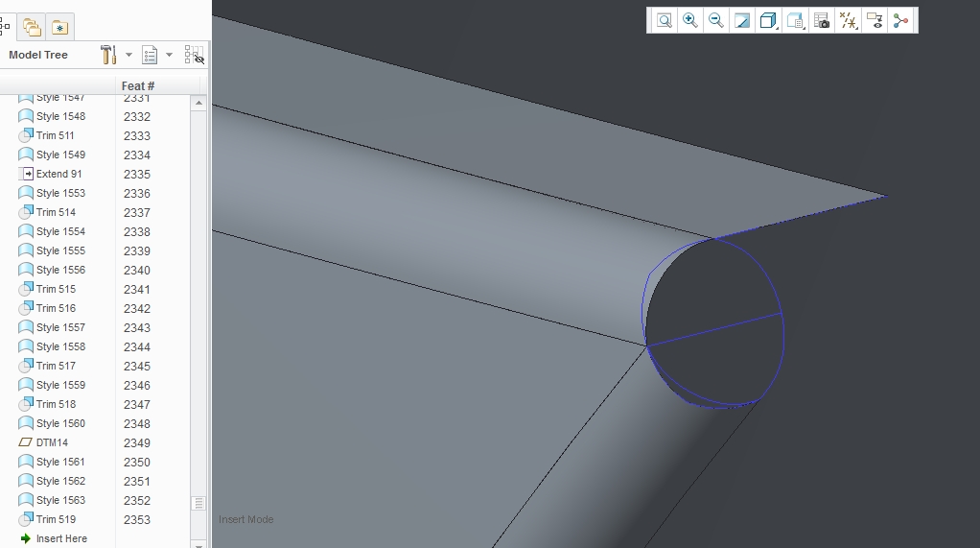Select Style 1555 feature
980x548 pixels.
(60, 250)
